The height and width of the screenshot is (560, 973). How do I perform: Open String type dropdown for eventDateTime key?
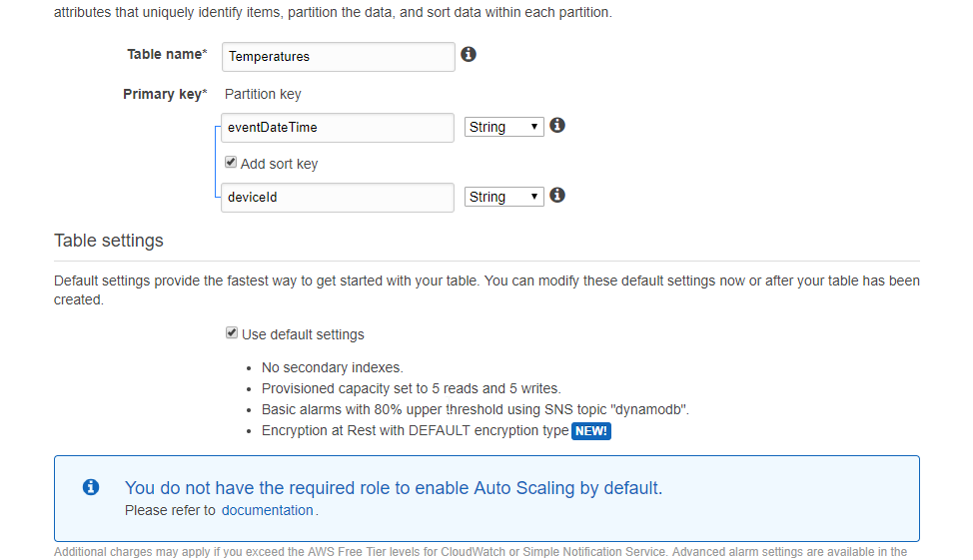coord(503,127)
